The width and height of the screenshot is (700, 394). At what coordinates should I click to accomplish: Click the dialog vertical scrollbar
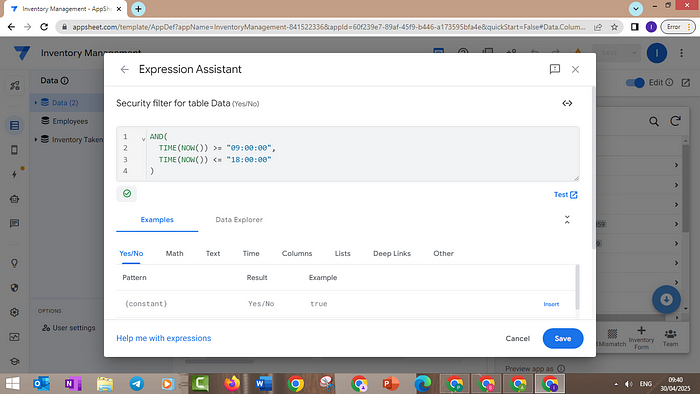(593, 167)
